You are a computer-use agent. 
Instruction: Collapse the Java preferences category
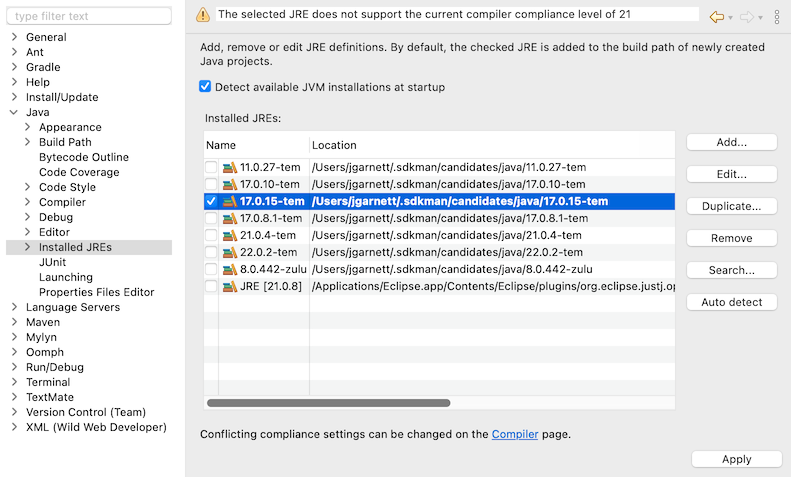[x=14, y=112]
